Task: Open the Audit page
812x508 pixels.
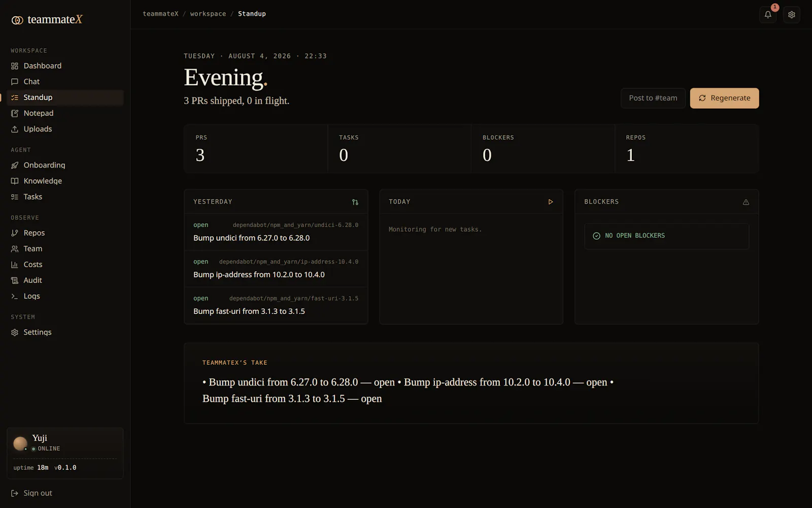Action: tap(65, 280)
